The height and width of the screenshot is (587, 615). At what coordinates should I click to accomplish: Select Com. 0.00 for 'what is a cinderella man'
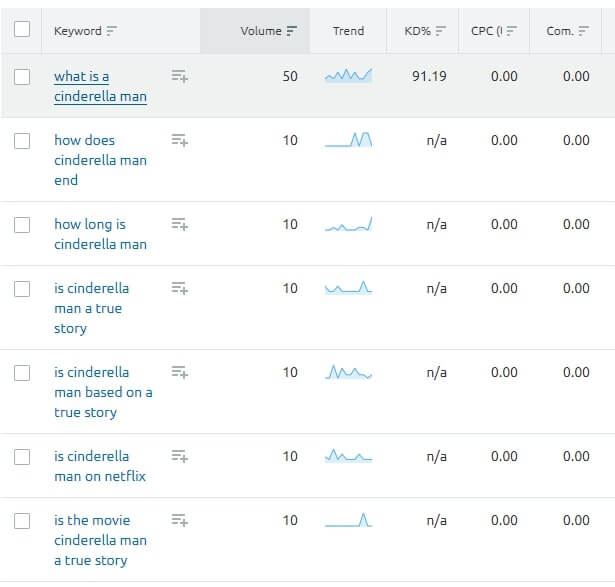coord(576,76)
